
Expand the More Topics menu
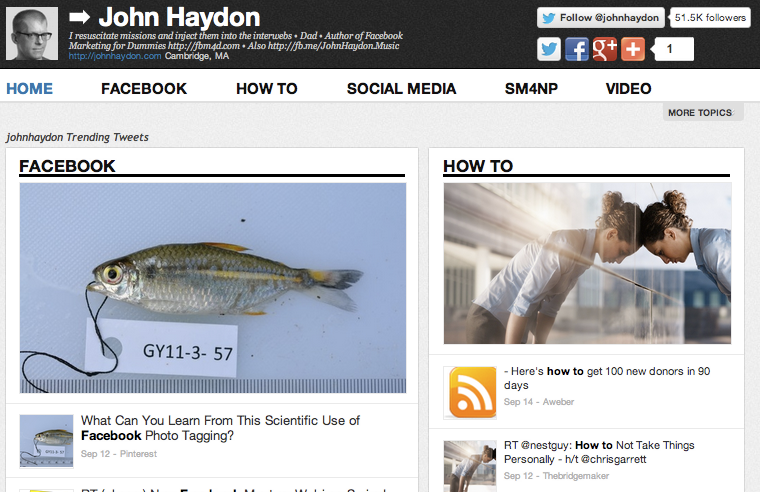point(701,113)
